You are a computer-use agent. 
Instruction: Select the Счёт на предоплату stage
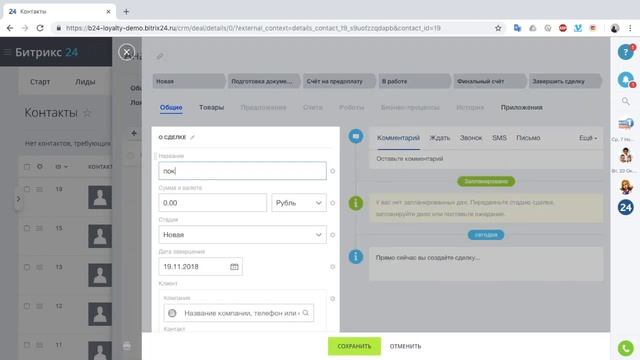[x=339, y=81]
